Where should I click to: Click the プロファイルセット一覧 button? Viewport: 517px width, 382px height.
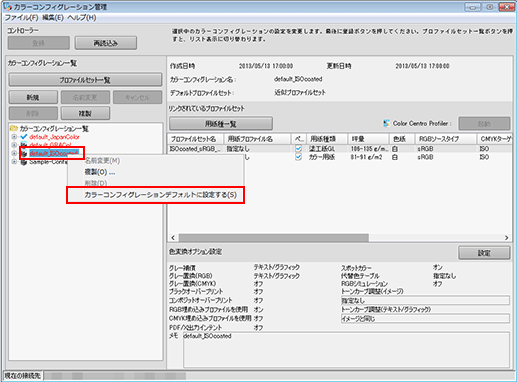pos(85,80)
